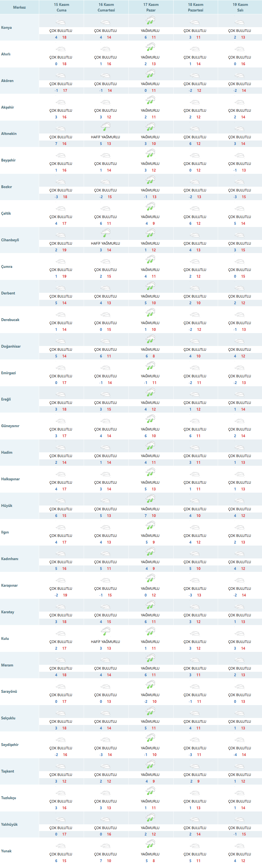Click the 15 Kasım Cuma column header
This screenshot has height=868, width=262.
pyautogui.click(x=61, y=7)
